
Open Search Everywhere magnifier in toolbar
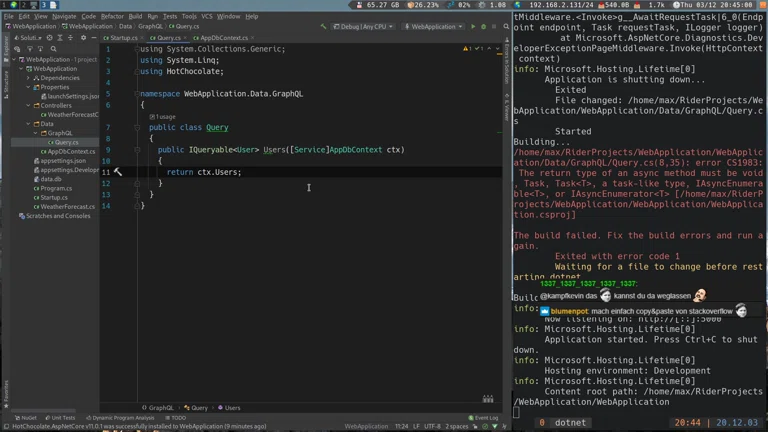506,26
